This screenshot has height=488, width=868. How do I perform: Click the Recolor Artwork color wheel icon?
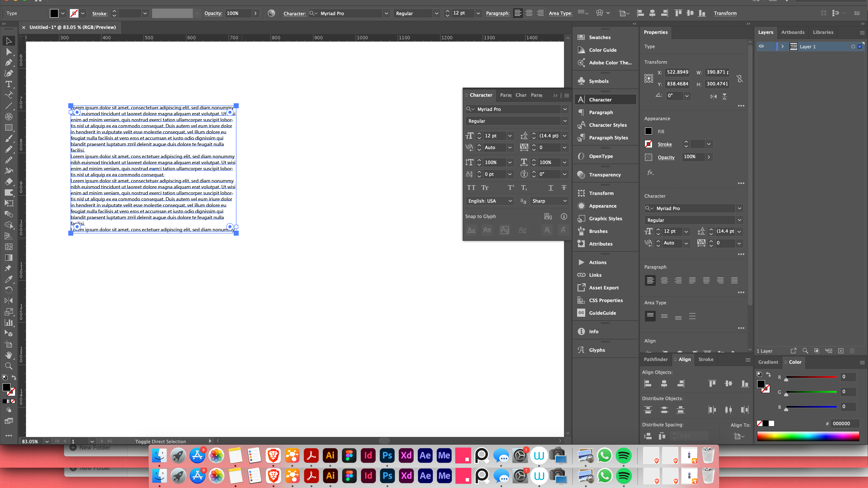[x=271, y=13]
